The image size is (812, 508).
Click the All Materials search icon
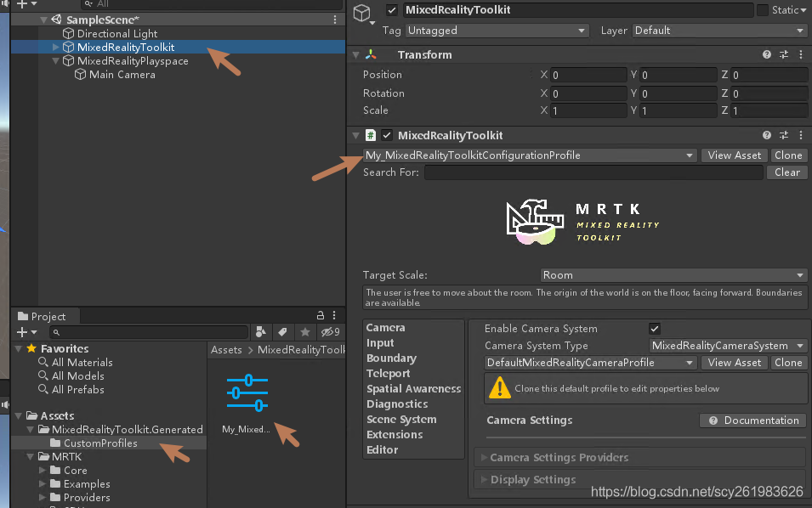(x=43, y=362)
